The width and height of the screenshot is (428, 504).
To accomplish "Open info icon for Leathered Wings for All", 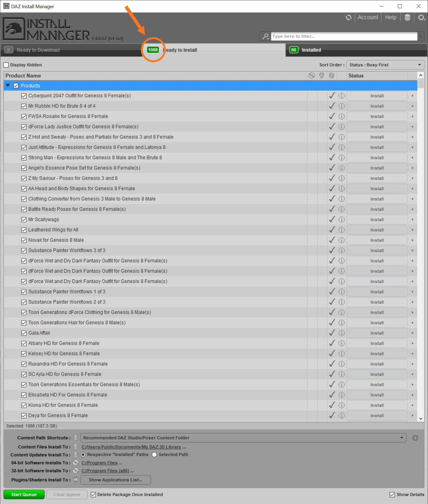I will [342, 230].
